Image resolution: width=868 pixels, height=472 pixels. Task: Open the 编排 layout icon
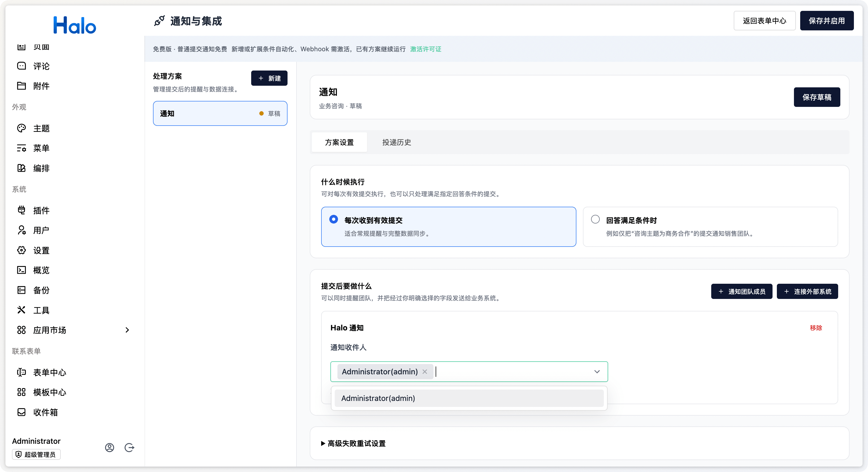pos(21,168)
